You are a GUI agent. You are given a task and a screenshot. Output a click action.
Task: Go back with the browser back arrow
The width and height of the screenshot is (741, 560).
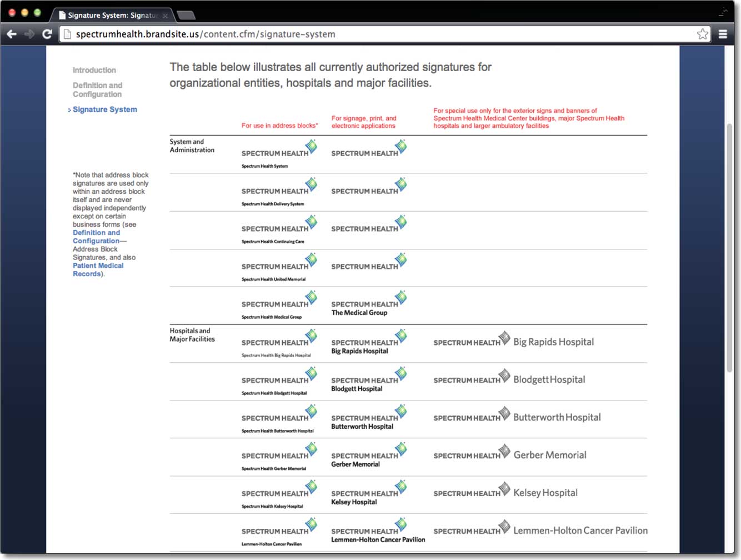[x=12, y=34]
